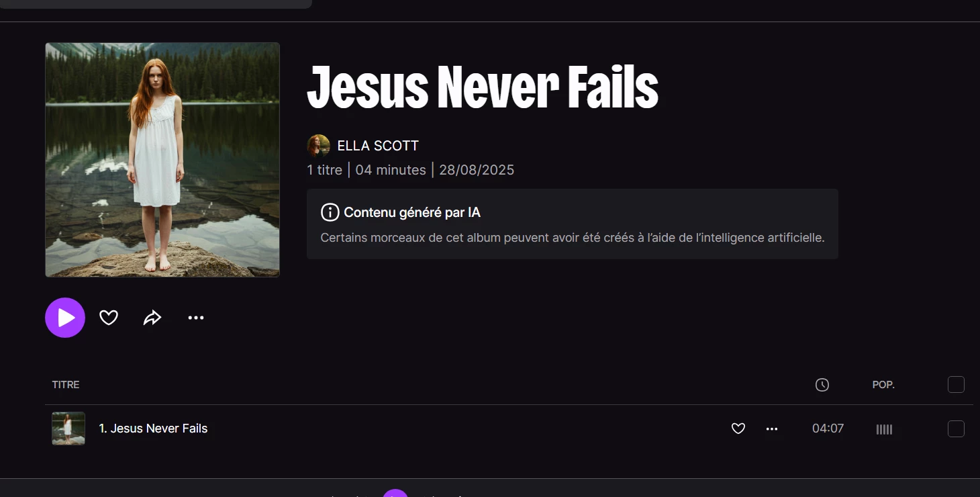Click the 'Contenu généré par IA' notice
Image resolution: width=980 pixels, height=497 pixels.
pyautogui.click(x=573, y=224)
